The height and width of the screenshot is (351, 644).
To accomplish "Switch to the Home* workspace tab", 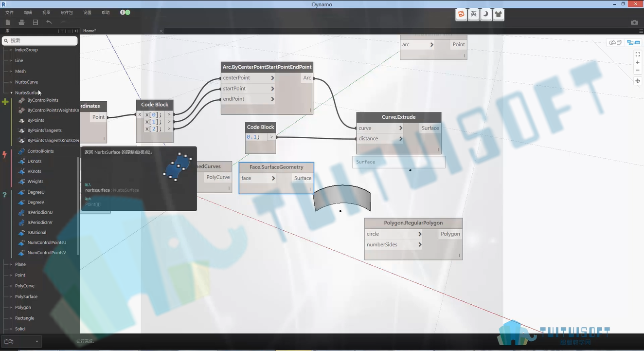I will pyautogui.click(x=89, y=31).
